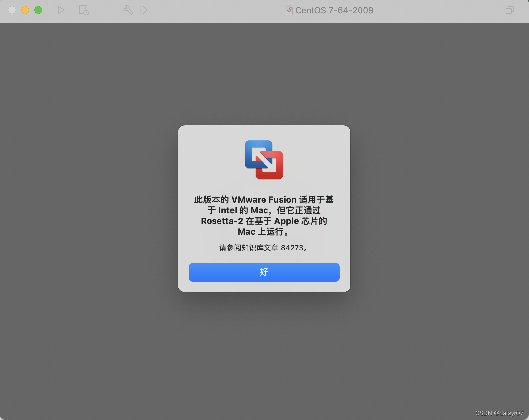Image resolution: width=529 pixels, height=420 pixels.
Task: Click the CentOS 7-64-2009 document icon
Action: pos(289,10)
